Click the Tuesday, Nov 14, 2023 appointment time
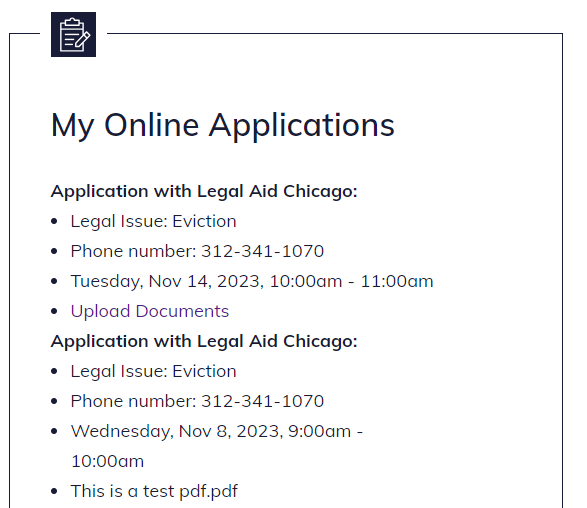The image size is (587, 508). (252, 281)
